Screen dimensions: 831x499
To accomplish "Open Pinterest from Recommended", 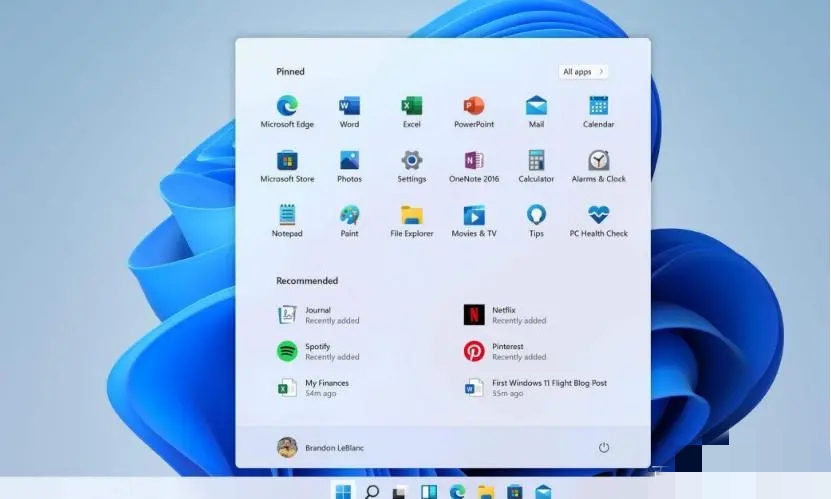I will [x=505, y=351].
